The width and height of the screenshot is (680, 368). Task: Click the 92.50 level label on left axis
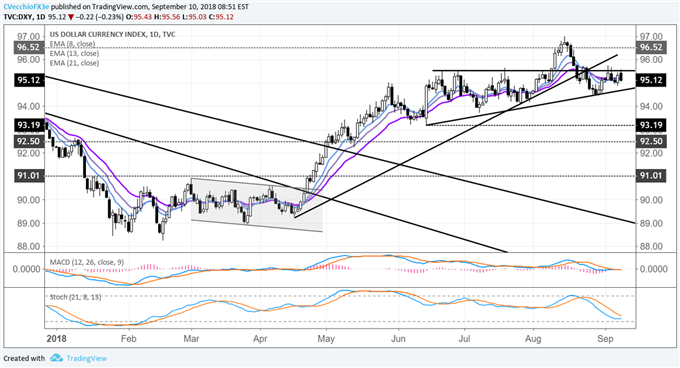pos(29,141)
